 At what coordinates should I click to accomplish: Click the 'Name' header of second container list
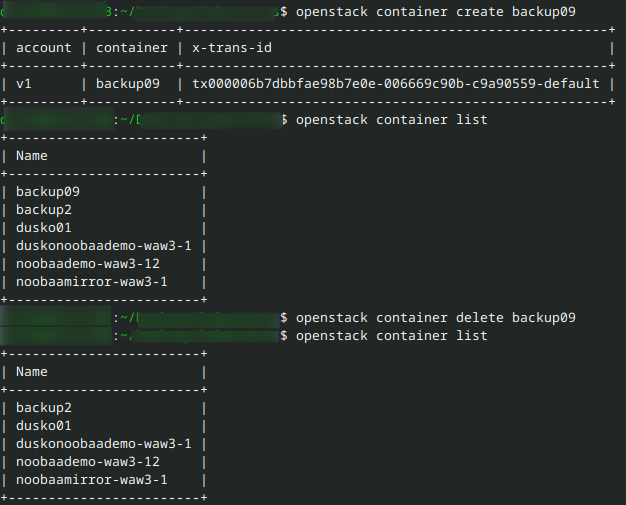point(32,372)
